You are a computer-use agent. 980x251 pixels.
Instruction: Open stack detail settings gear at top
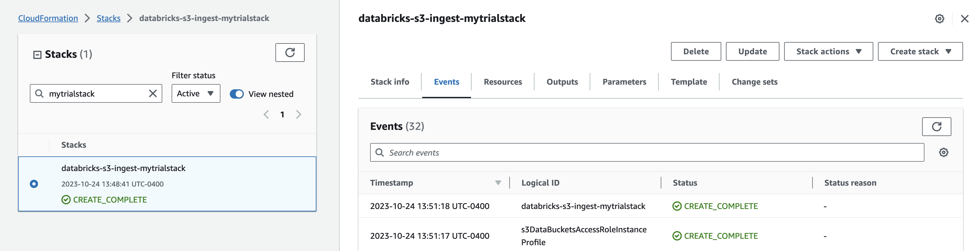[939, 19]
